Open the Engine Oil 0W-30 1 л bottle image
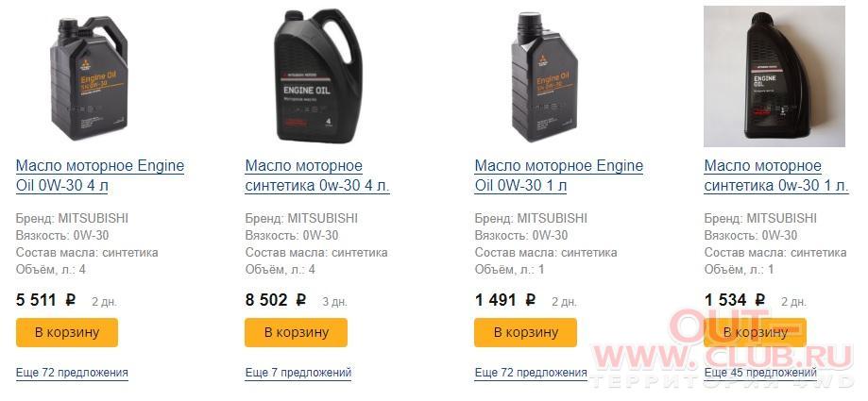 tap(545, 77)
